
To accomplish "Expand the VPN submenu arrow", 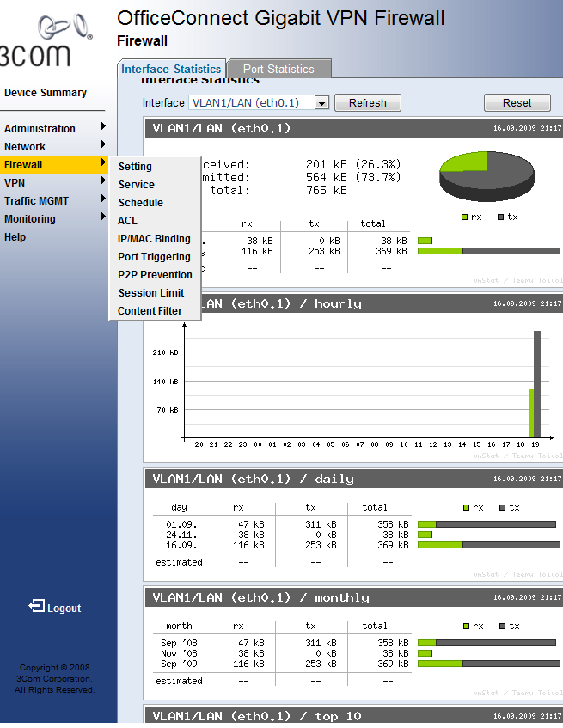I will [103, 180].
